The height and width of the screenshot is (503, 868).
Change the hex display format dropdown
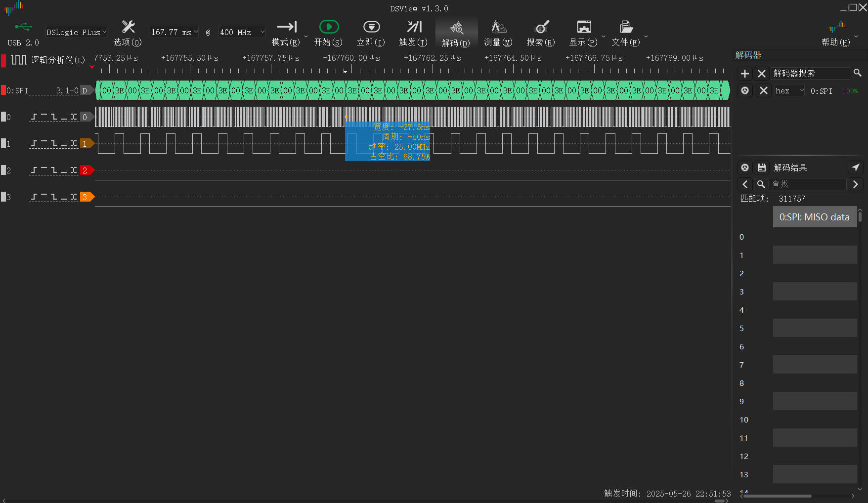pyautogui.click(x=789, y=90)
